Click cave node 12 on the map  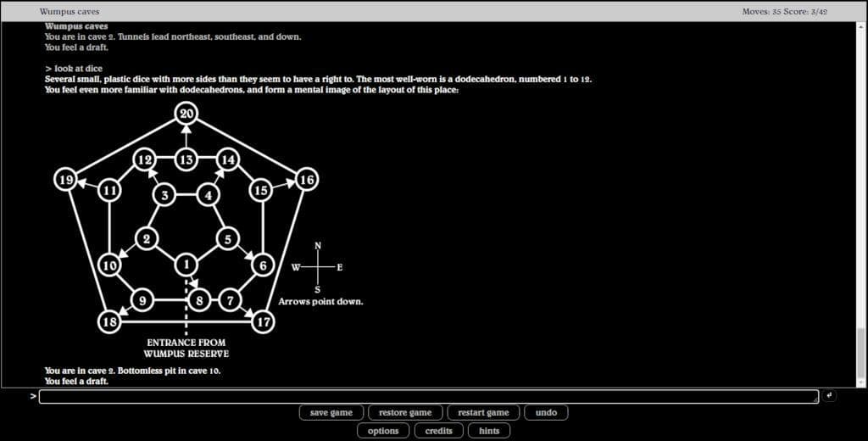coord(144,160)
